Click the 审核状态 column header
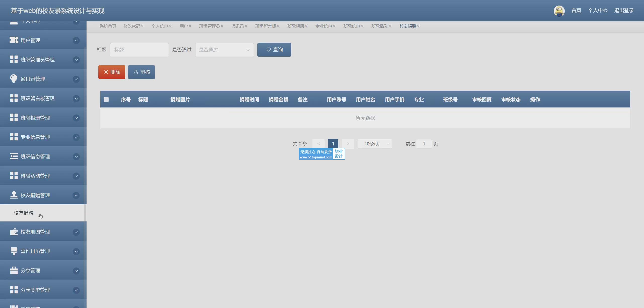 pyautogui.click(x=511, y=99)
